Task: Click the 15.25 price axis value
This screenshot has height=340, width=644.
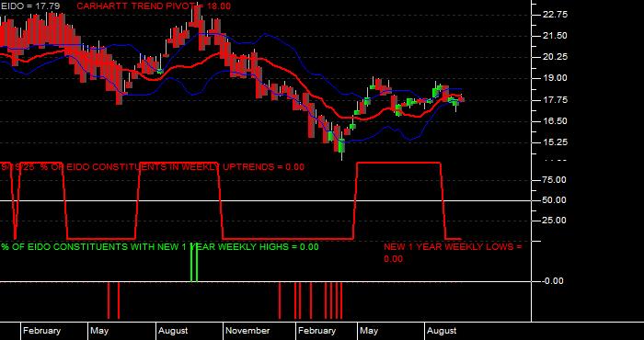Action: [555, 142]
